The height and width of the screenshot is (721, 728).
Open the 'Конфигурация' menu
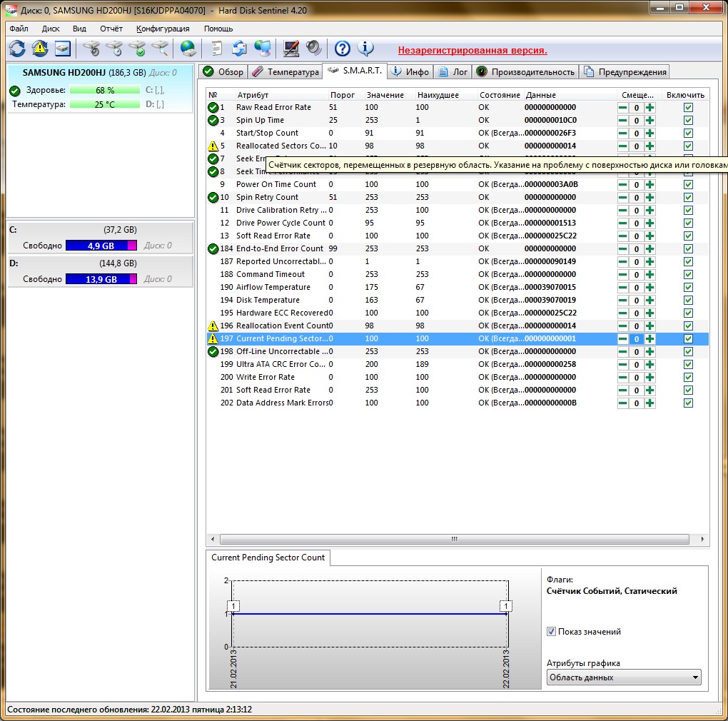click(163, 29)
